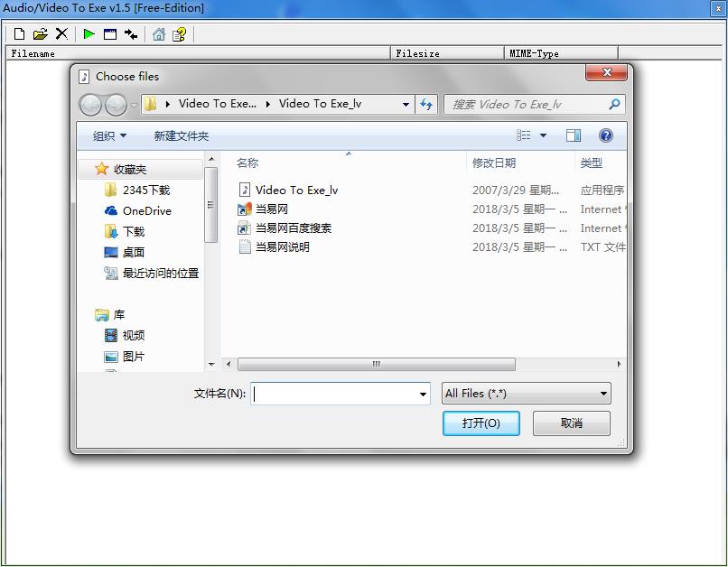Click the 取消 button
728x567 pixels.
(570, 423)
